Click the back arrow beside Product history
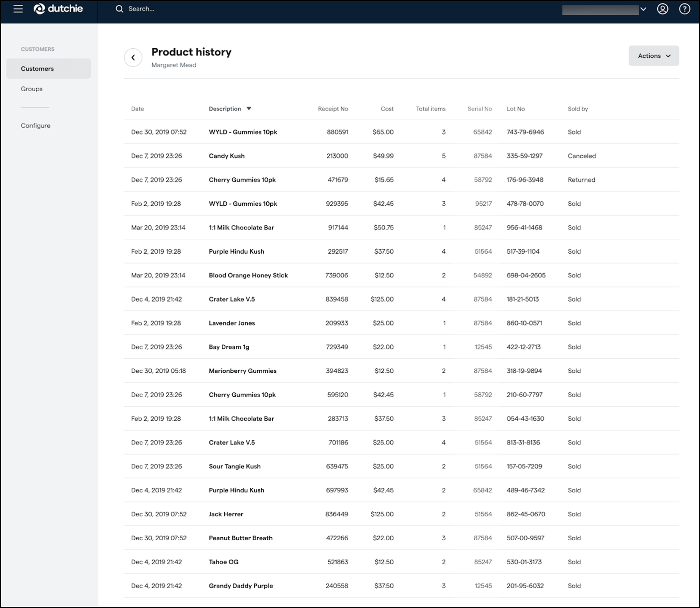The image size is (700, 608). click(133, 57)
